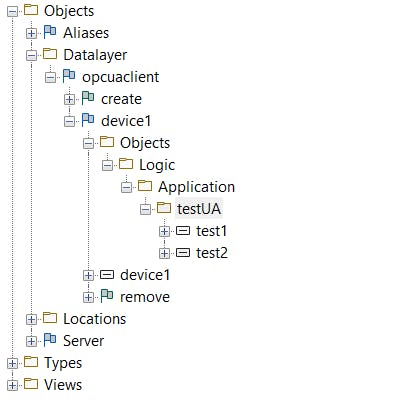
Task: Expand the Types folder
Action: click(12, 363)
